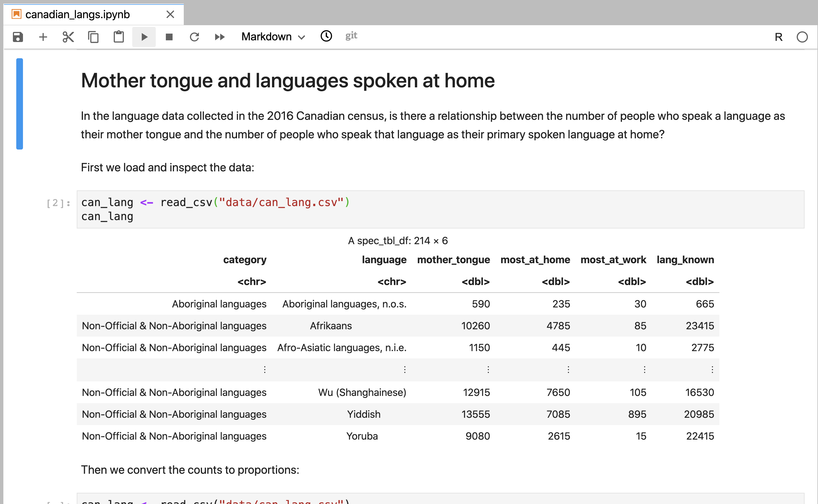Click the 'Wu (Shanghainese)' cell
Screen dimensions: 818x504
362,392
